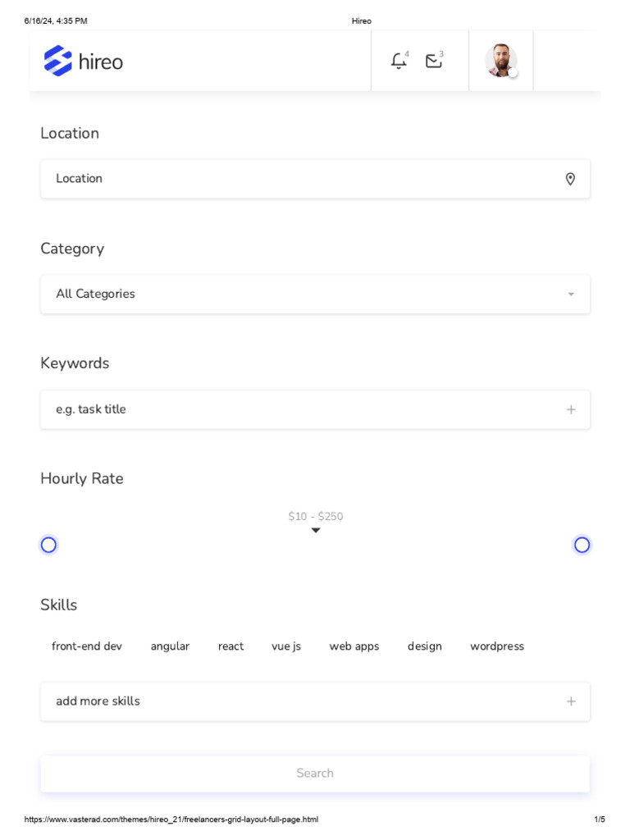Click the plus icon in Keywords field
Screen dimensions: 630x840
[x=571, y=410]
